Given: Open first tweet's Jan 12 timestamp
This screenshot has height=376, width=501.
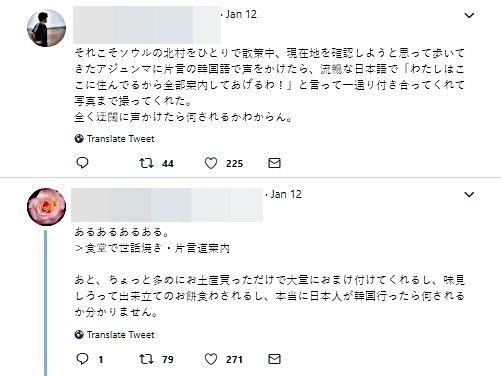Looking at the screenshot, I should (x=241, y=14).
